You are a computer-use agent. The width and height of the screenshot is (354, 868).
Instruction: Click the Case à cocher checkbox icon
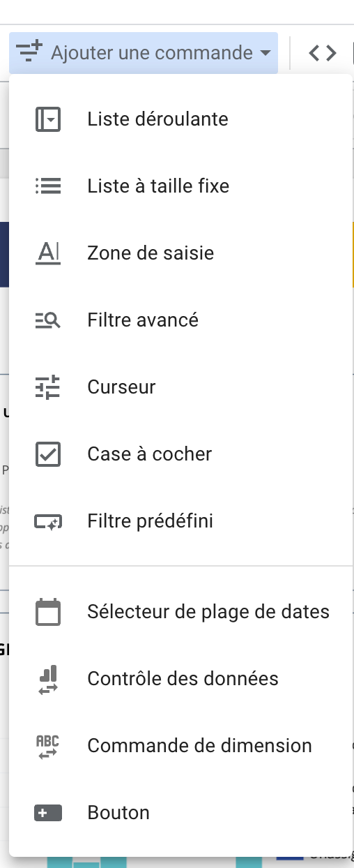pyautogui.click(x=48, y=454)
